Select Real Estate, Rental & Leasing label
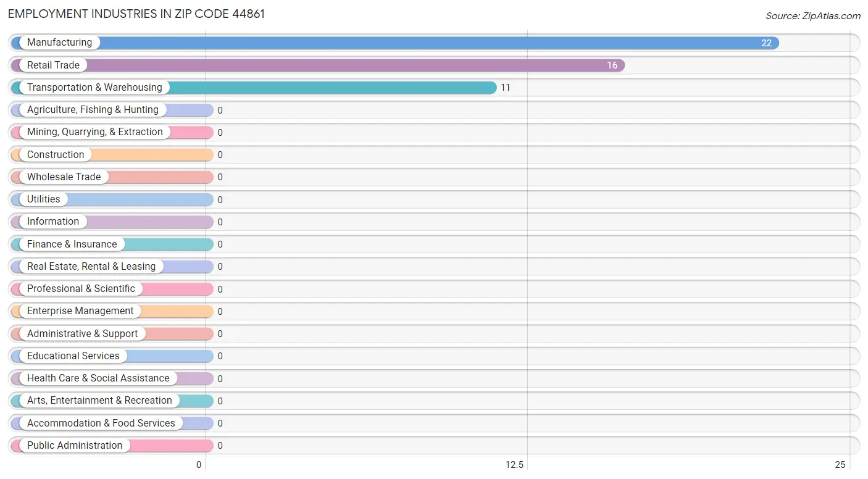This screenshot has height=479, width=868. [91, 267]
